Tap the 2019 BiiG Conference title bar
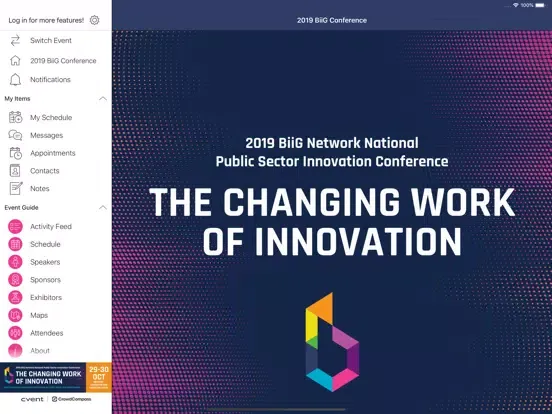The width and height of the screenshot is (552, 414). 332,20
